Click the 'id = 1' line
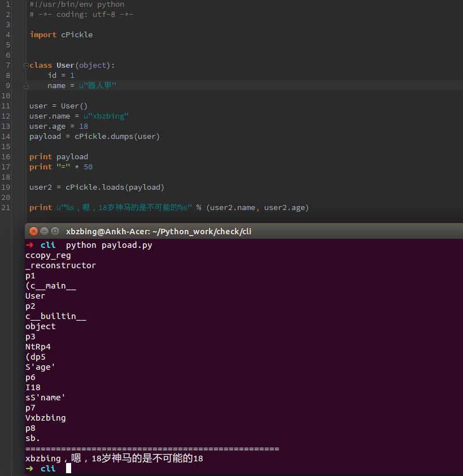This screenshot has height=476, width=463. (61, 75)
